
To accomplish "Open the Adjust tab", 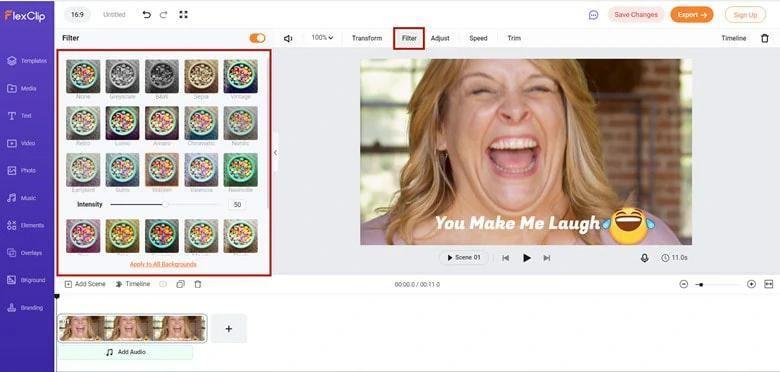I will coord(440,38).
